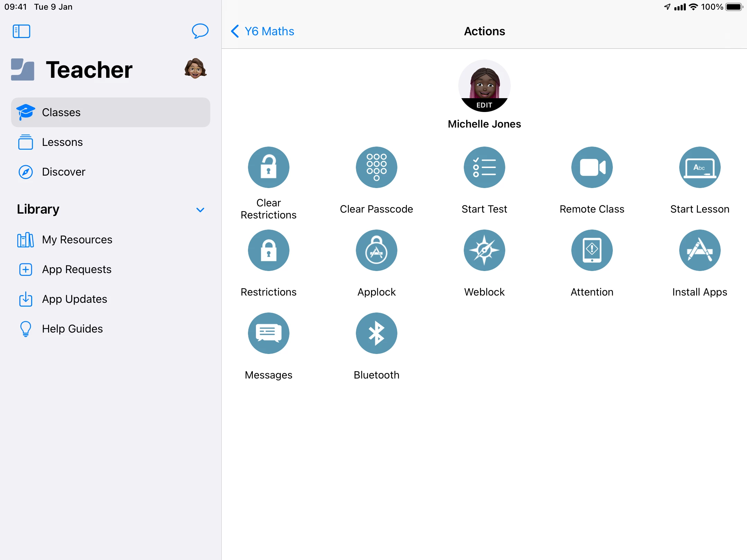Viewport: 747px width, 560px height.
Task: Open the Applock action
Action: click(376, 250)
